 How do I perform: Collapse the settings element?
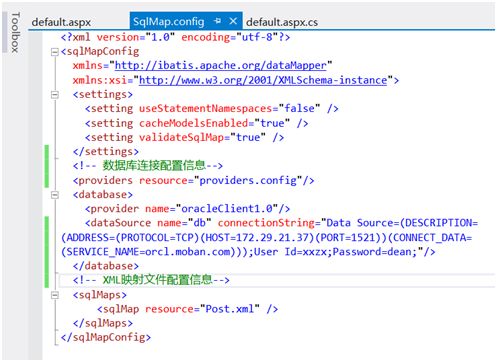55,95
